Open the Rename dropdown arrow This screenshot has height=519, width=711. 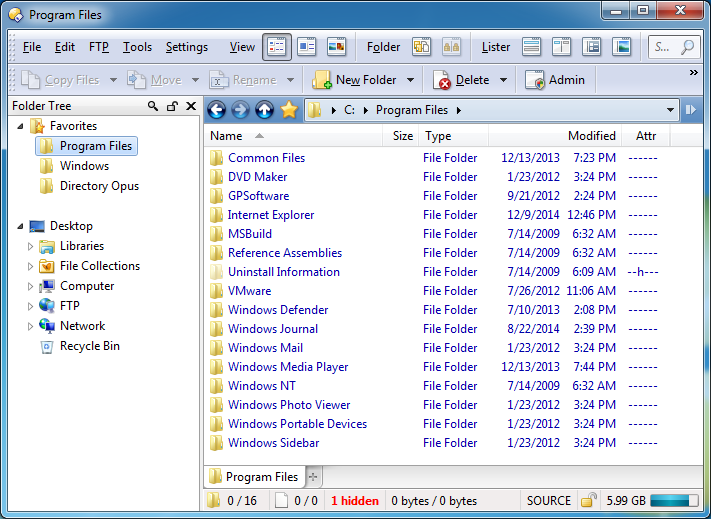click(x=291, y=80)
